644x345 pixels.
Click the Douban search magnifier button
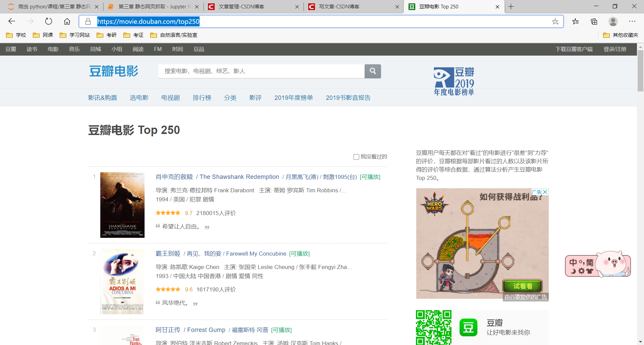coord(373,71)
